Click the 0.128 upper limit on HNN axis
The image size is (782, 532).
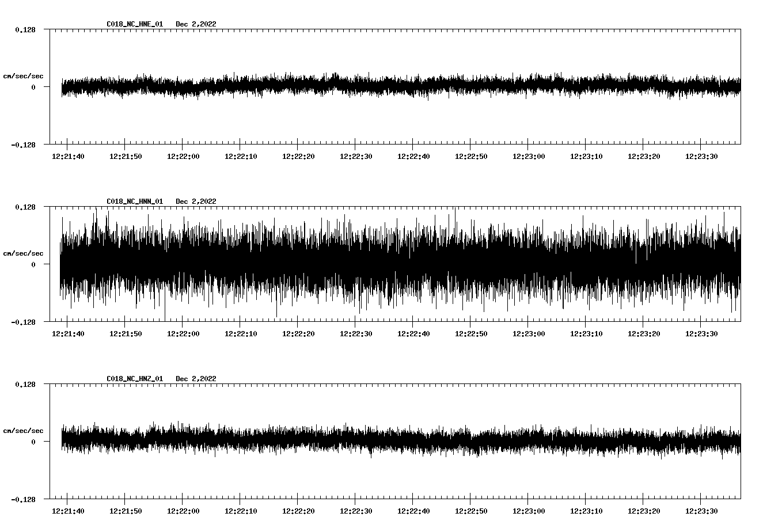point(25,207)
